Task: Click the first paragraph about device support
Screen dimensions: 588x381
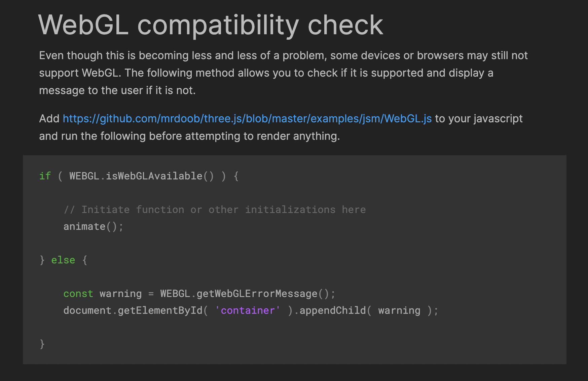Action: point(283,73)
